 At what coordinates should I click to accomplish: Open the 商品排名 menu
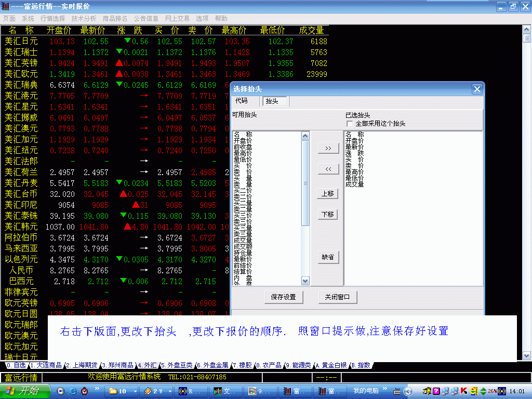[115, 18]
